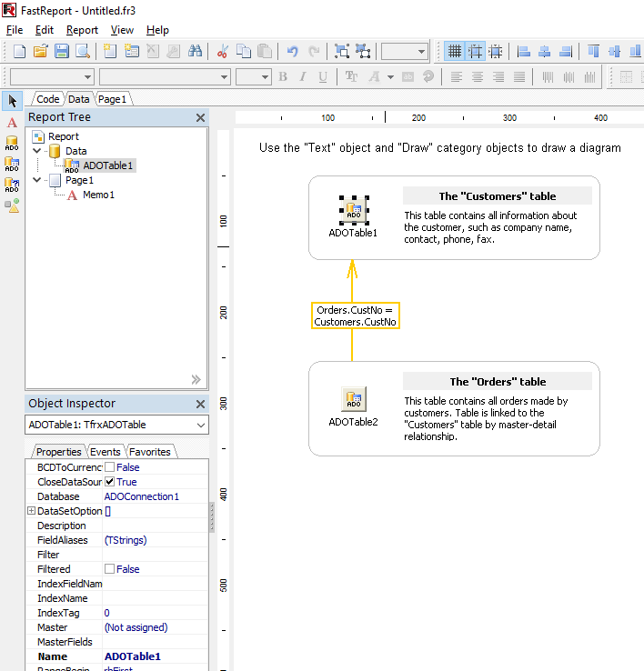This screenshot has width=644, height=671.
Task: Switch to the Page1 tab
Action: [112, 99]
